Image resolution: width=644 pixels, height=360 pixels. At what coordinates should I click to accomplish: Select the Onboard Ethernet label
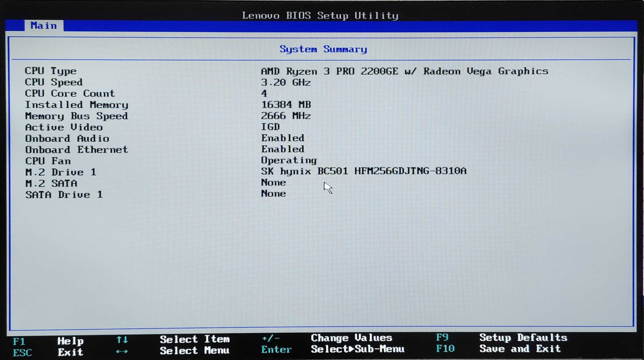[77, 150]
